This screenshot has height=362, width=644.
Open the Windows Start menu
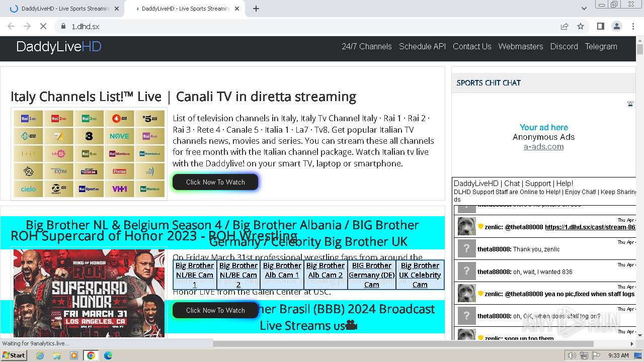coord(14,355)
